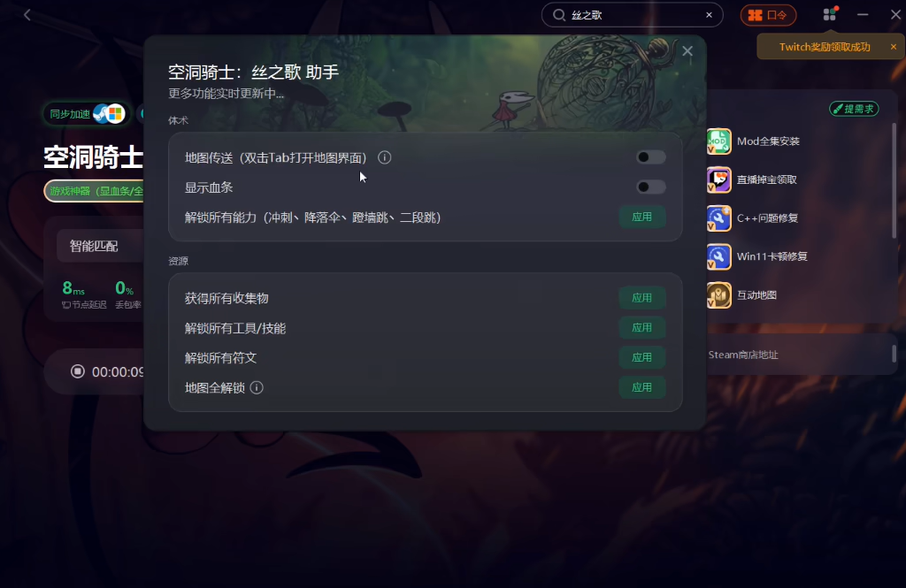Apply 解锁所有能力 option

tap(642, 218)
